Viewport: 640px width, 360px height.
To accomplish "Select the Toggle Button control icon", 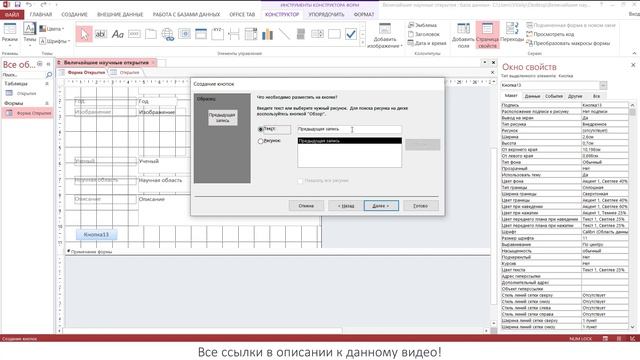I will 301,34.
